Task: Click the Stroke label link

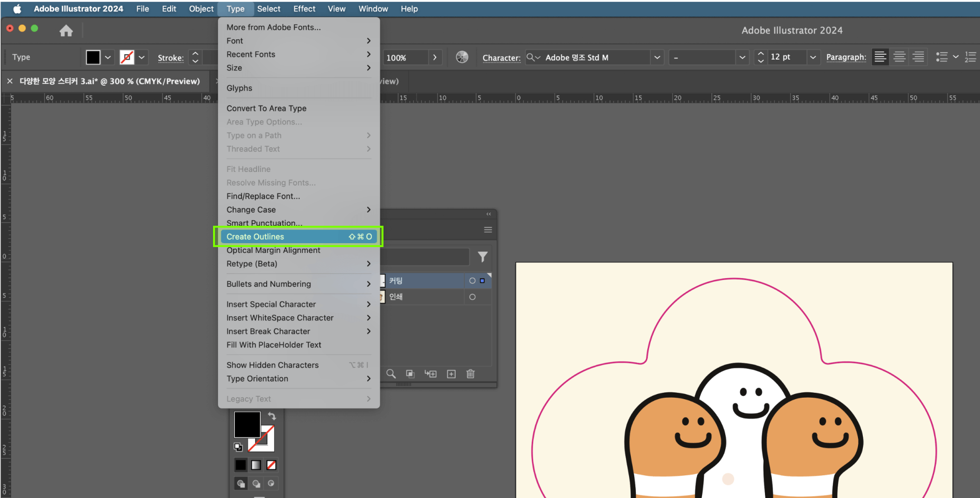Action: [x=170, y=58]
